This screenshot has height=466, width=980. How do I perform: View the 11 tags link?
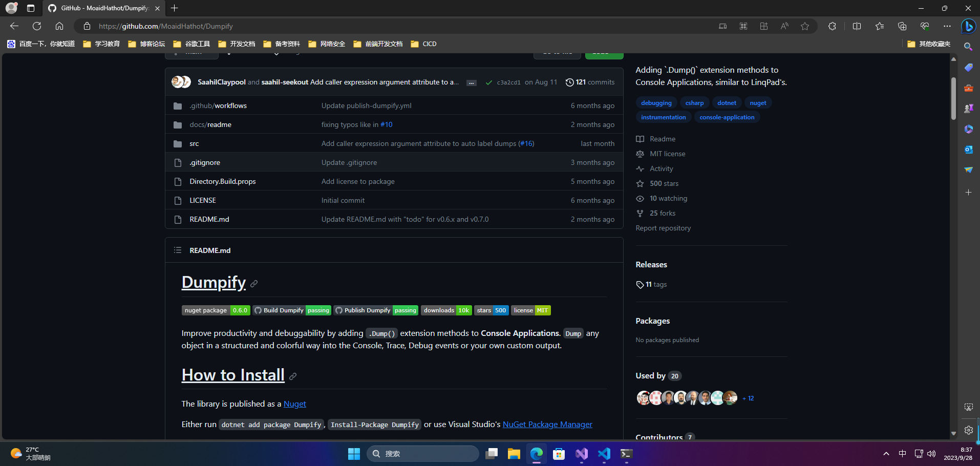click(651, 285)
